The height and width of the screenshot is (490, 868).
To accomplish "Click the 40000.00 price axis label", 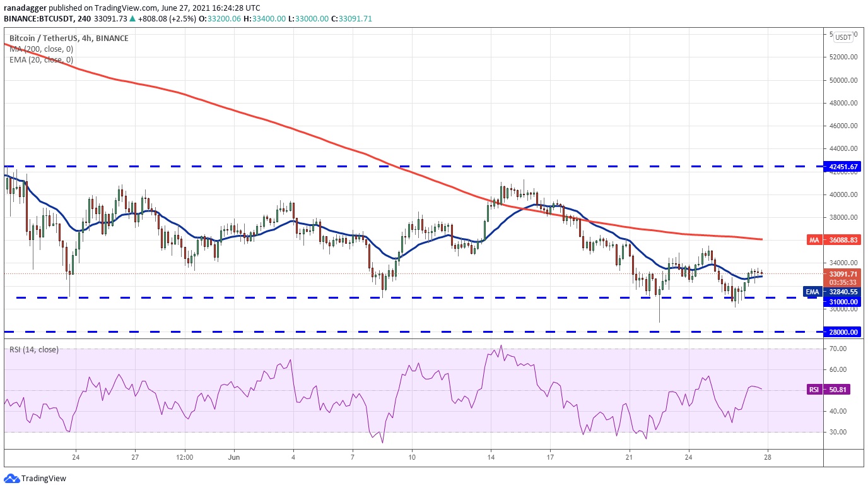I will (x=843, y=194).
